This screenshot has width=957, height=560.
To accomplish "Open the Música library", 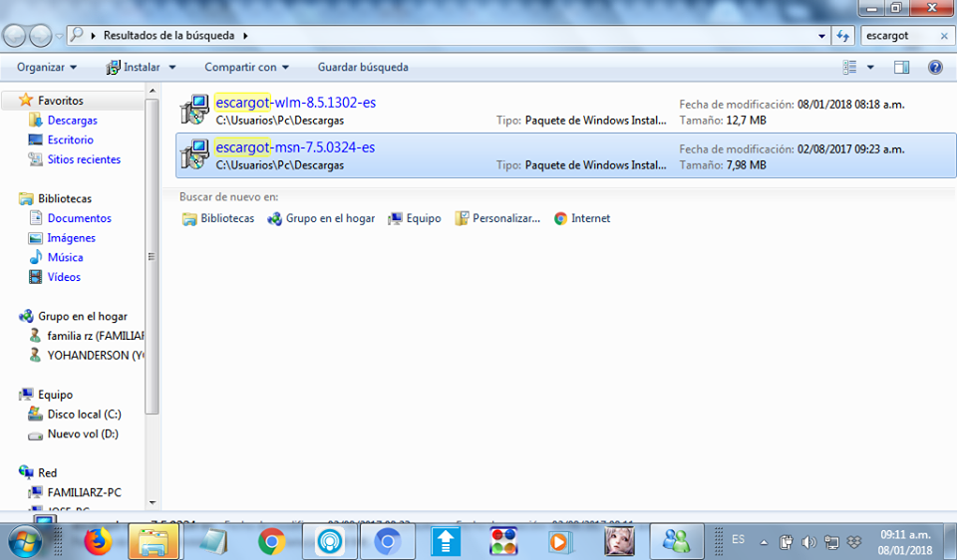I will tap(66, 257).
